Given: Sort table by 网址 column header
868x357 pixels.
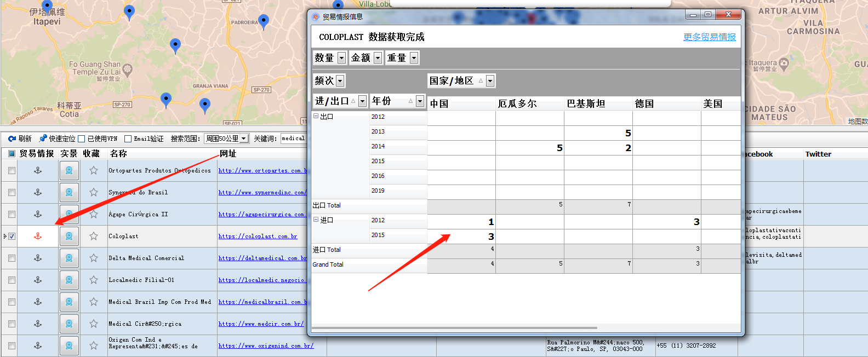Looking at the screenshot, I should (228, 154).
